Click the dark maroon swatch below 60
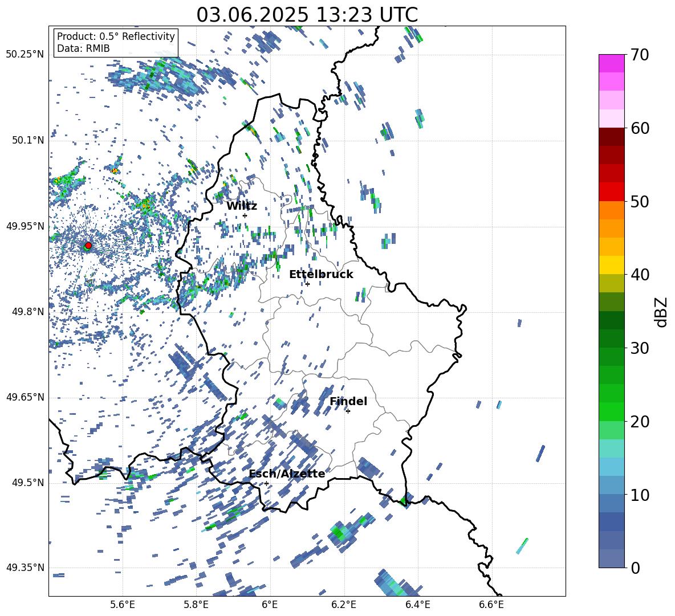Screen dimensions: 675x616 coord(611,137)
